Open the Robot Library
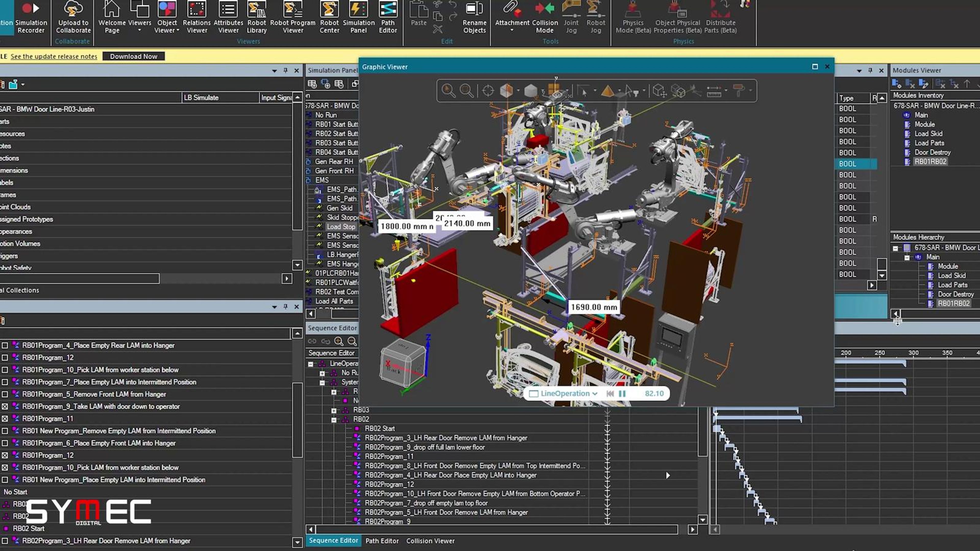This screenshot has height=551, width=980. tap(257, 17)
